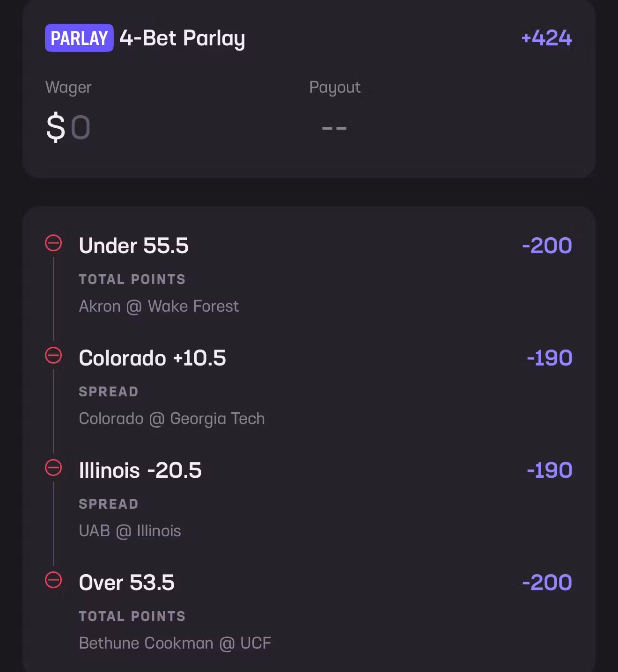Select the -190 odds for Colorado +10.5
This screenshot has height=672, width=618.
[x=549, y=358]
